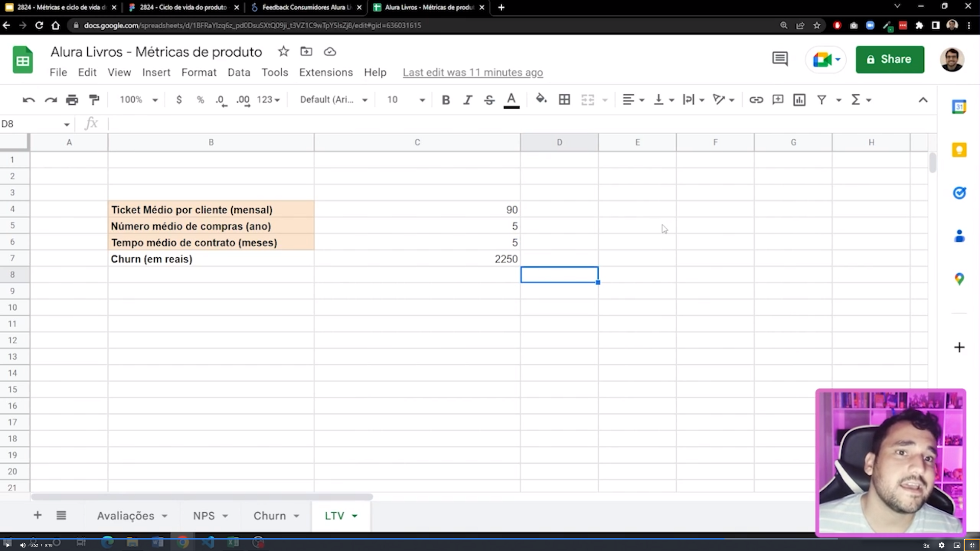View the cloud document status
The height and width of the screenshot is (551, 980).
click(330, 52)
